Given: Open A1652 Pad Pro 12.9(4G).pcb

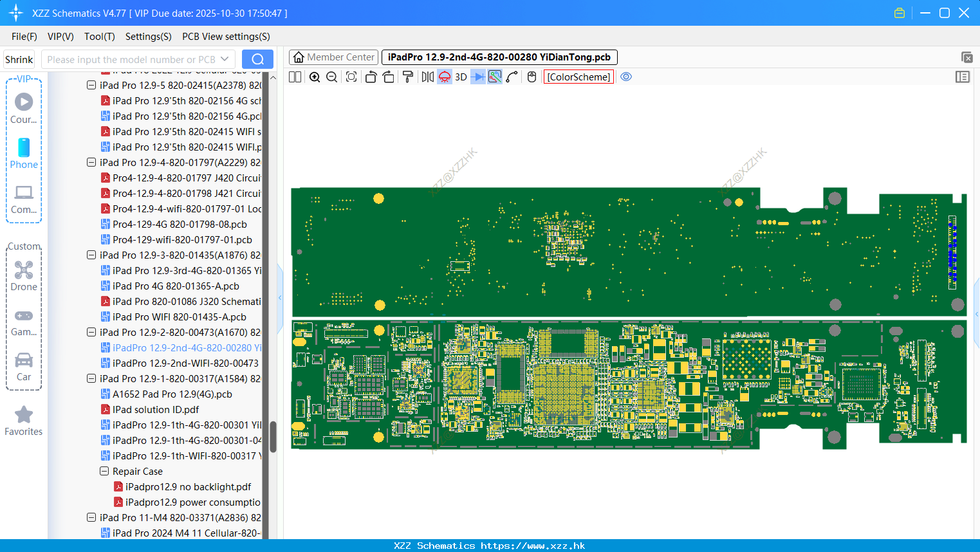Looking at the screenshot, I should pyautogui.click(x=172, y=394).
